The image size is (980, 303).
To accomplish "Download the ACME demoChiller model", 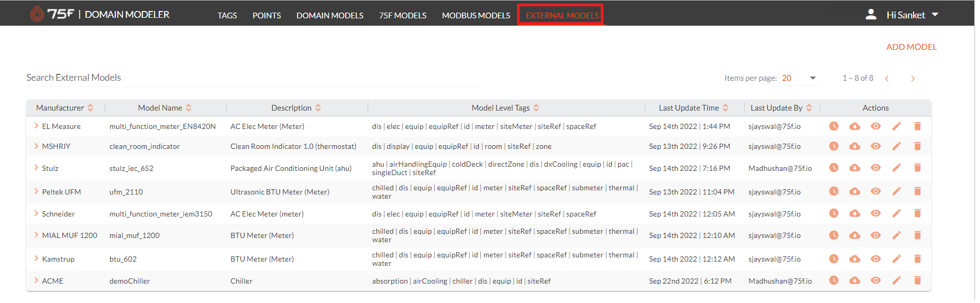I will pyautogui.click(x=855, y=280).
